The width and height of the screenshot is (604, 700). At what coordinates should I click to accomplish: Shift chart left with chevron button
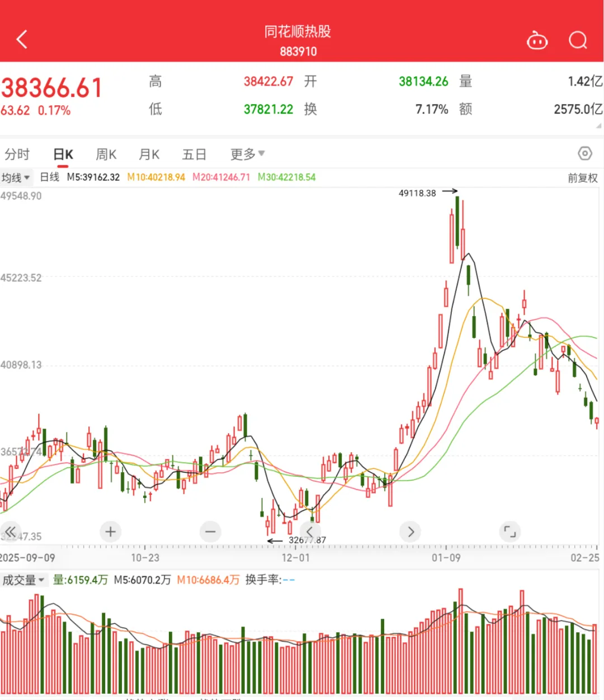(310, 532)
